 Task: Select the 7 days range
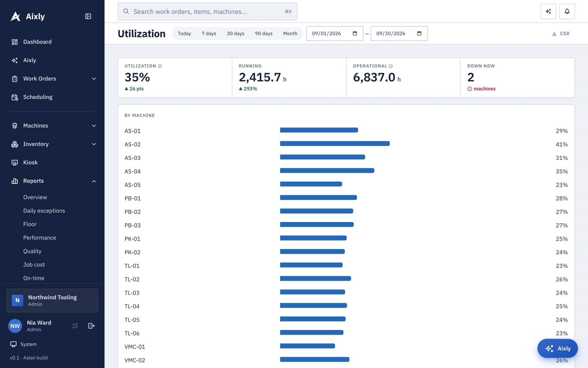tap(209, 34)
